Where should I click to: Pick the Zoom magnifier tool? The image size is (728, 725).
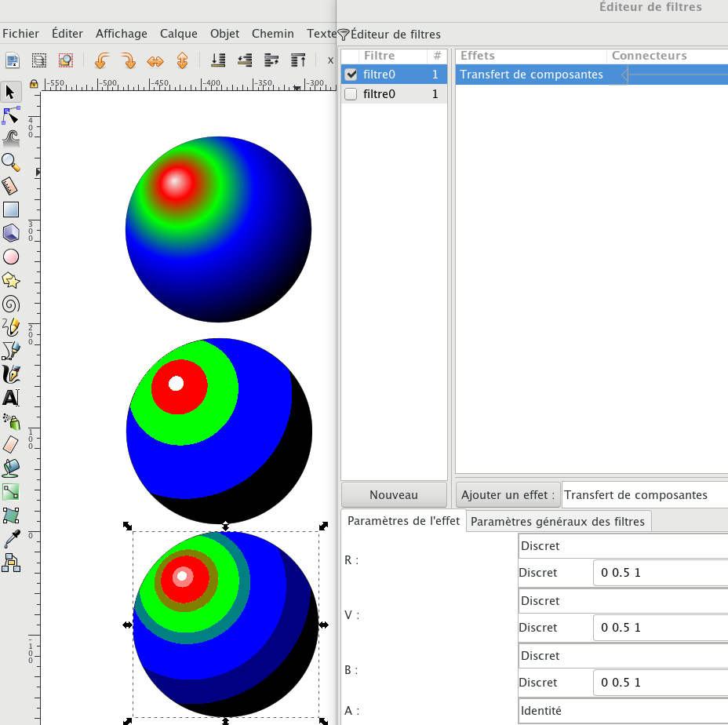click(11, 162)
